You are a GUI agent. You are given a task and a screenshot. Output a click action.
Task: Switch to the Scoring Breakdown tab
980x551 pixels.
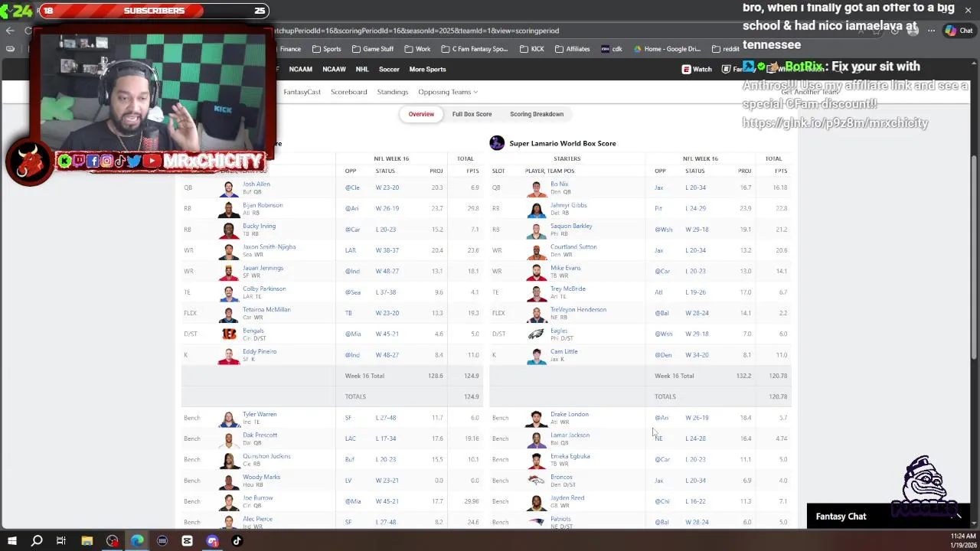(x=537, y=114)
